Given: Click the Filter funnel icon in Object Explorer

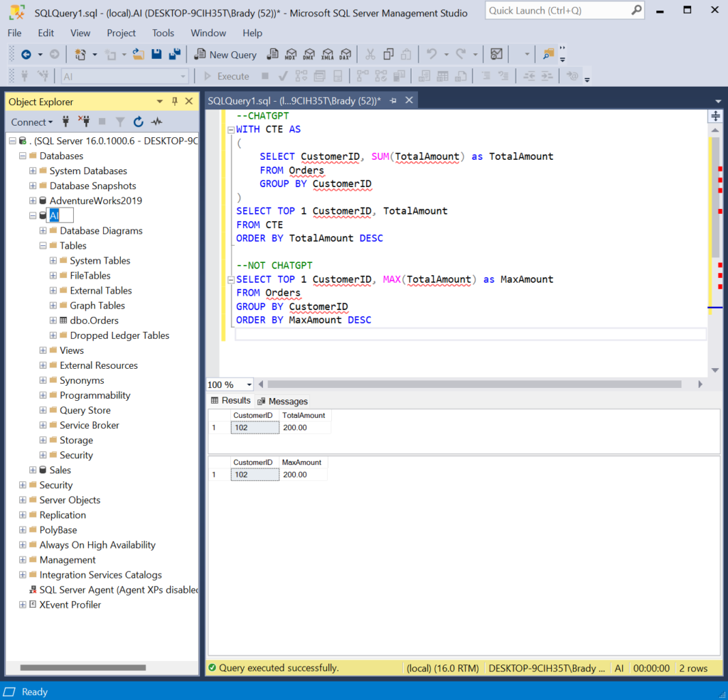Looking at the screenshot, I should click(x=120, y=122).
